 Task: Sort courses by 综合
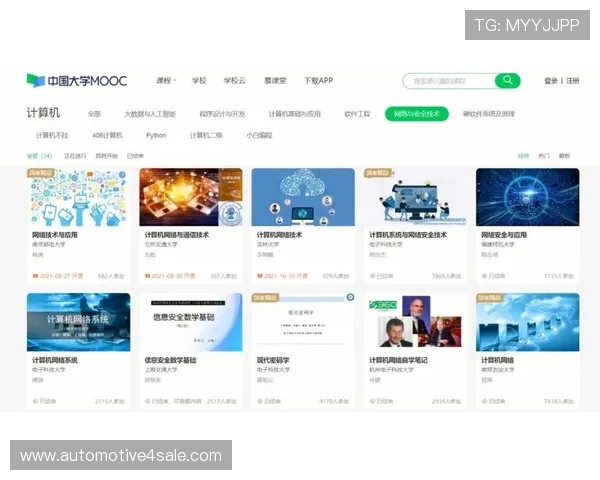click(x=523, y=156)
